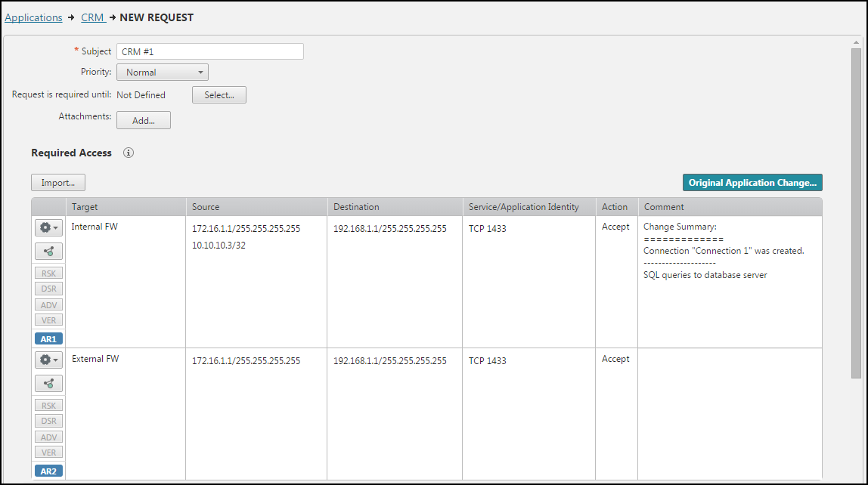Click the Select button for request deadline

(x=219, y=94)
